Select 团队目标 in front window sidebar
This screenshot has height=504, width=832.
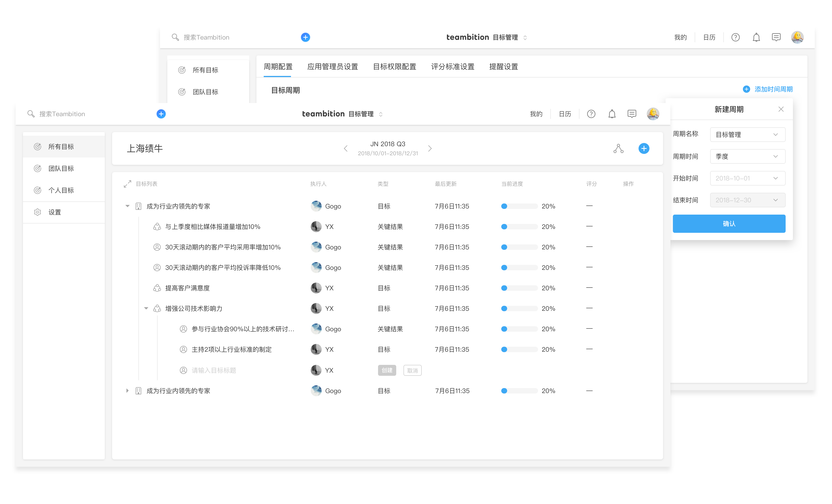[64, 168]
